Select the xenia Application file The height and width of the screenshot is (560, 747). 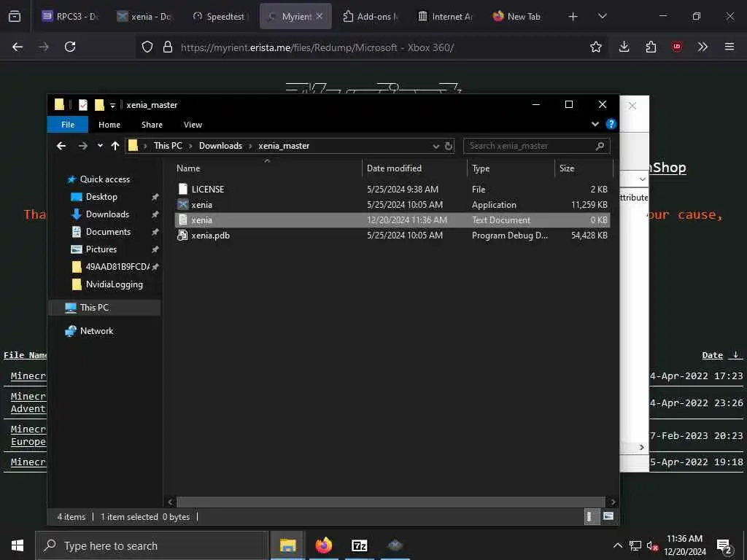point(392,205)
